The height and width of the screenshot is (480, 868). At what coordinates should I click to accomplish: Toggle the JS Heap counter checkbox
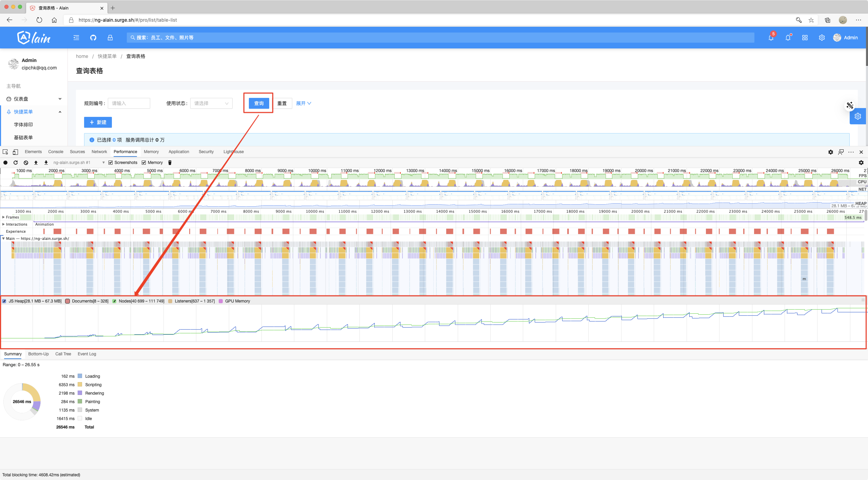click(4, 301)
